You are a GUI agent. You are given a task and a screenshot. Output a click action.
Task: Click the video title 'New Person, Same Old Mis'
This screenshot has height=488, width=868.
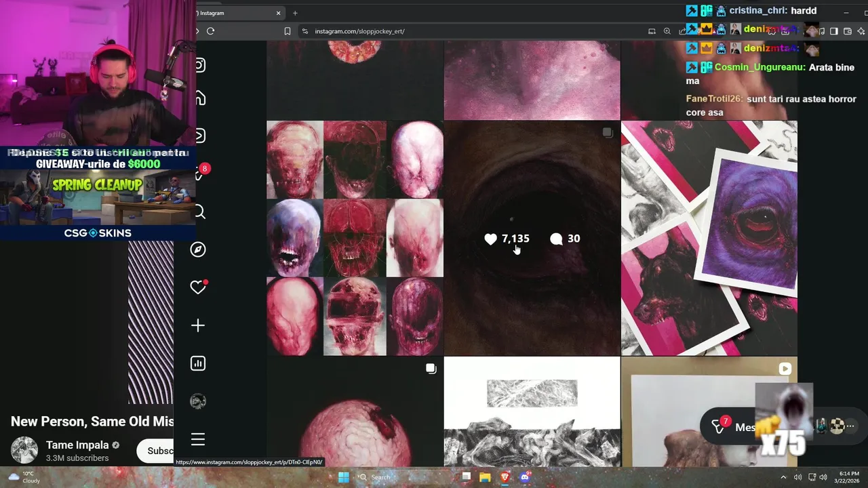click(92, 422)
